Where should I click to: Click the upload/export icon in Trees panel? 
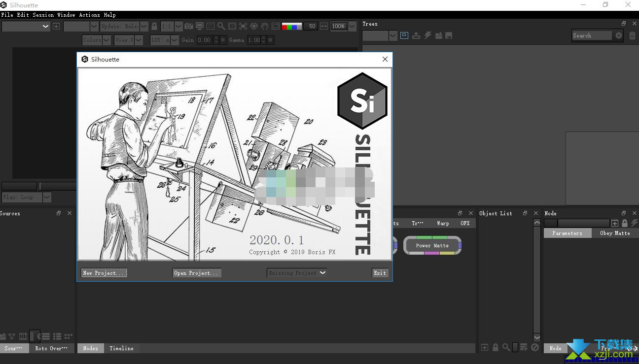(x=416, y=35)
